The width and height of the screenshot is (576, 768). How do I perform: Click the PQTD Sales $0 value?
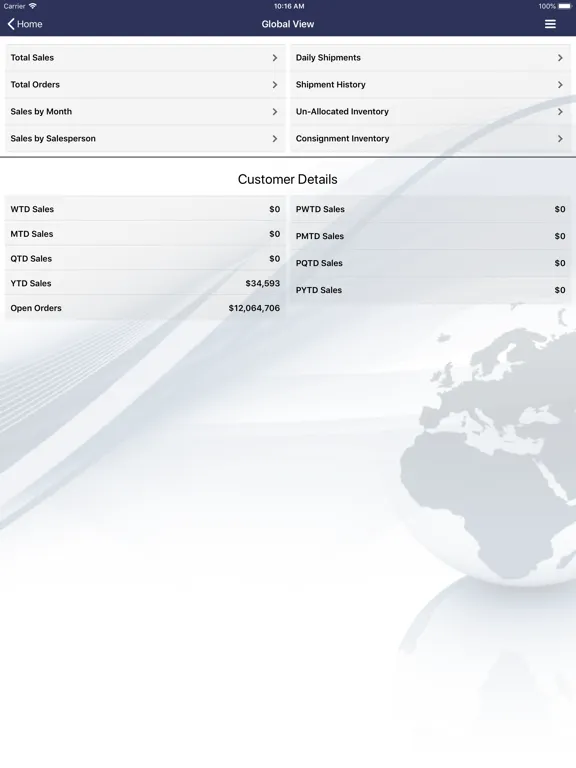coord(560,263)
